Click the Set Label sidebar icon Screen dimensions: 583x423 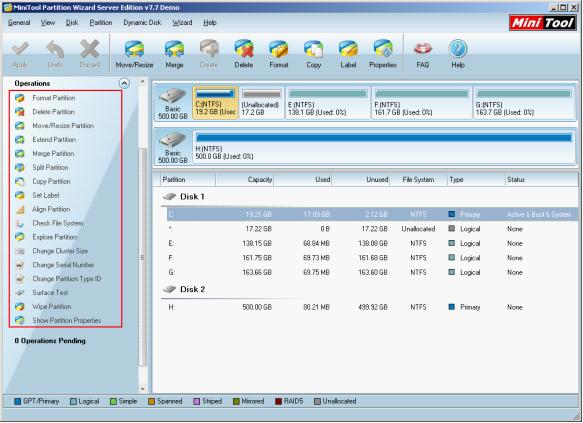click(x=20, y=196)
